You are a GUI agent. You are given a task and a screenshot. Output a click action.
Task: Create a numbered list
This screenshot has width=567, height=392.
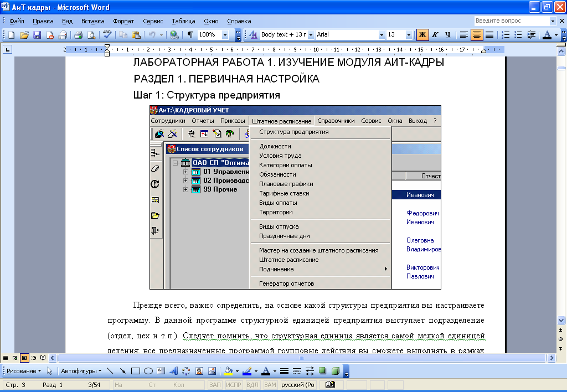(506, 35)
